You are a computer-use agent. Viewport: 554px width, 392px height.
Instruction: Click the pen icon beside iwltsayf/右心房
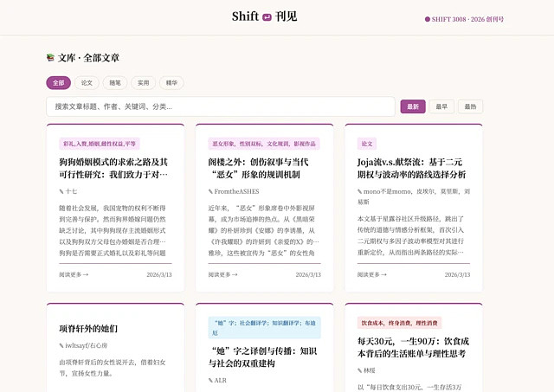(61, 346)
